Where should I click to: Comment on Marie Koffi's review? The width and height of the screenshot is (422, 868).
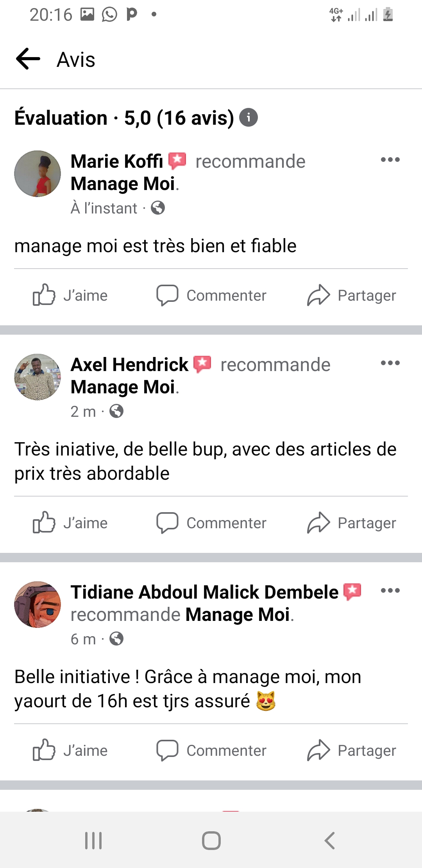coord(211,295)
